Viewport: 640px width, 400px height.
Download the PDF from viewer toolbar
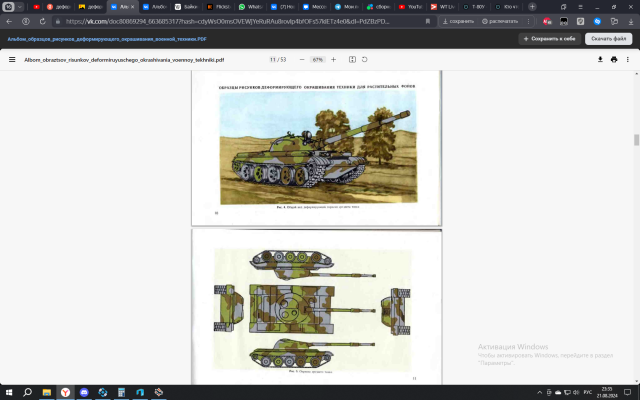pos(600,59)
